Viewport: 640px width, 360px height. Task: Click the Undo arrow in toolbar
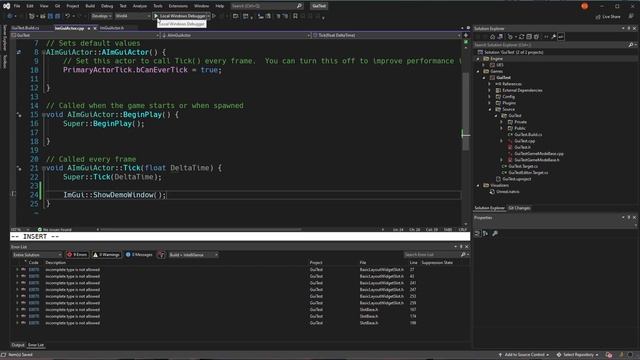[67, 16]
